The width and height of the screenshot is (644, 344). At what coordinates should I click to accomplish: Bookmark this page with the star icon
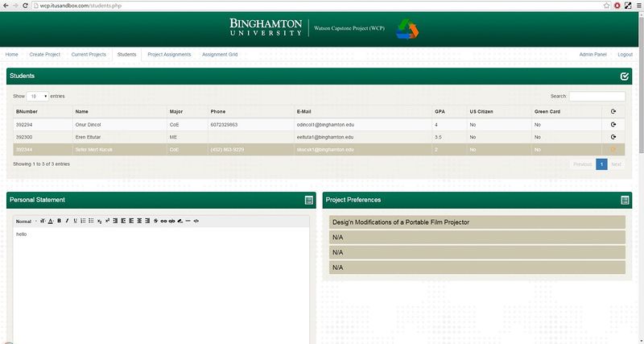[x=605, y=6]
